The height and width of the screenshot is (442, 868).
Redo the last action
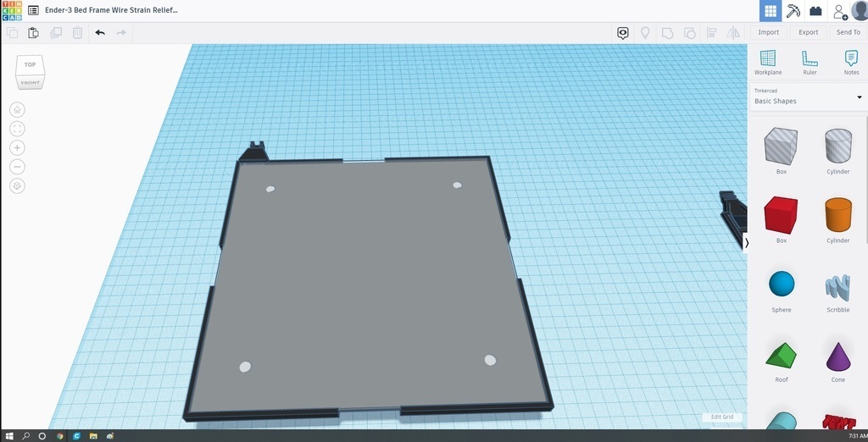tap(121, 33)
